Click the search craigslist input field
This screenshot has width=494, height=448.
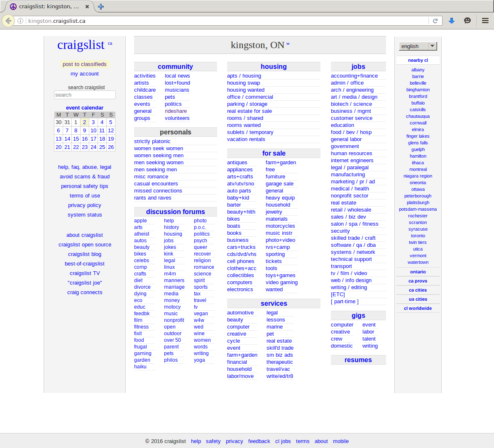click(x=85, y=95)
